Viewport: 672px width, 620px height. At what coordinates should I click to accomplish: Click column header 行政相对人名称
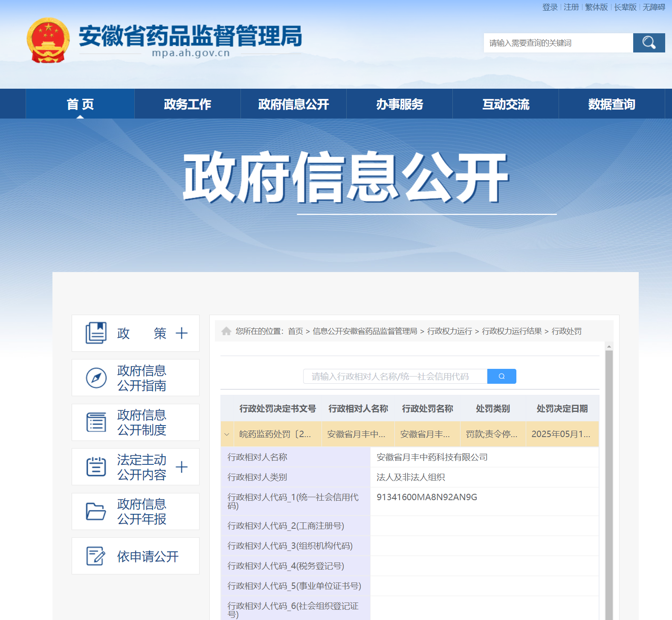coord(358,409)
